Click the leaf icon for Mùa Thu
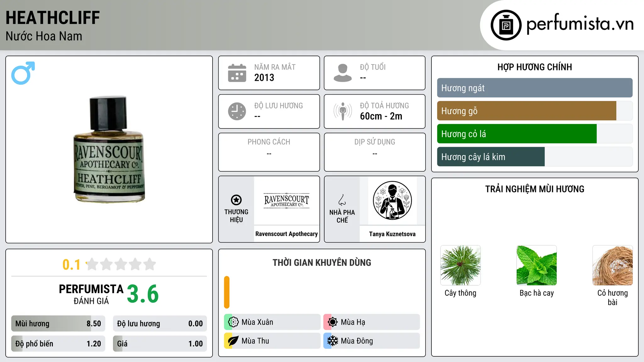 233,341
